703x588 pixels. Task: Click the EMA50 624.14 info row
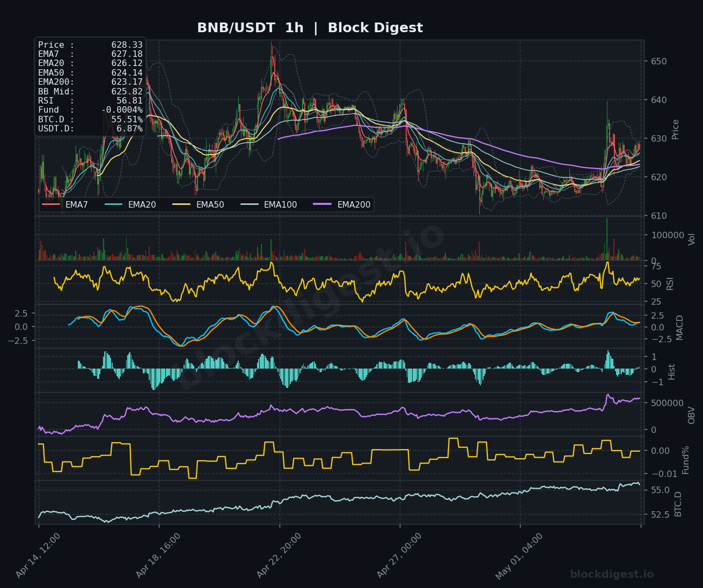pyautogui.click(x=90, y=73)
